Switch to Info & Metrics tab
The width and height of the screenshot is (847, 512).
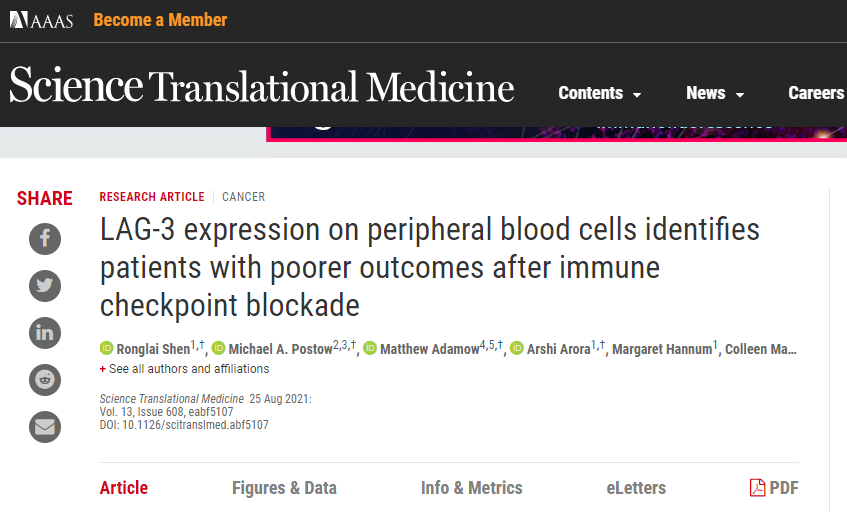tap(472, 488)
